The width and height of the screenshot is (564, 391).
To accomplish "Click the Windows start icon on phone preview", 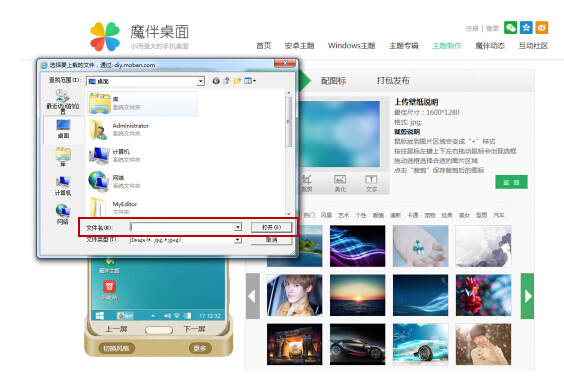I will [100, 315].
